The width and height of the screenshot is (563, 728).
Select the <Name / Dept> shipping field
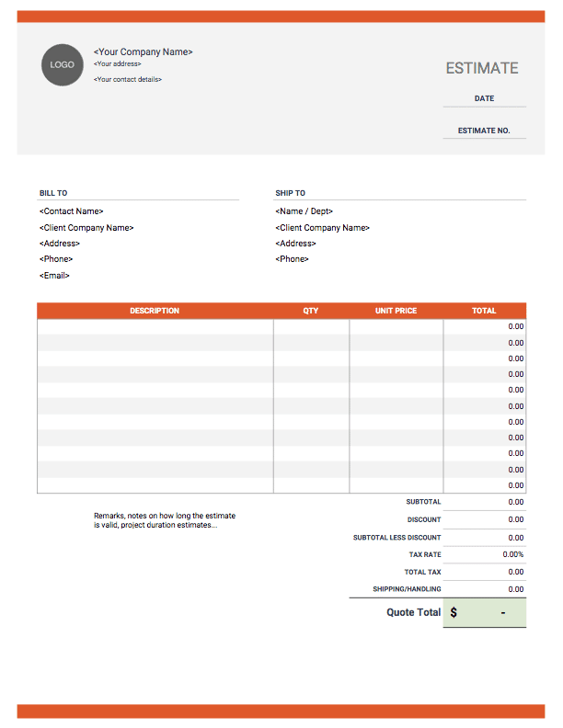click(304, 211)
